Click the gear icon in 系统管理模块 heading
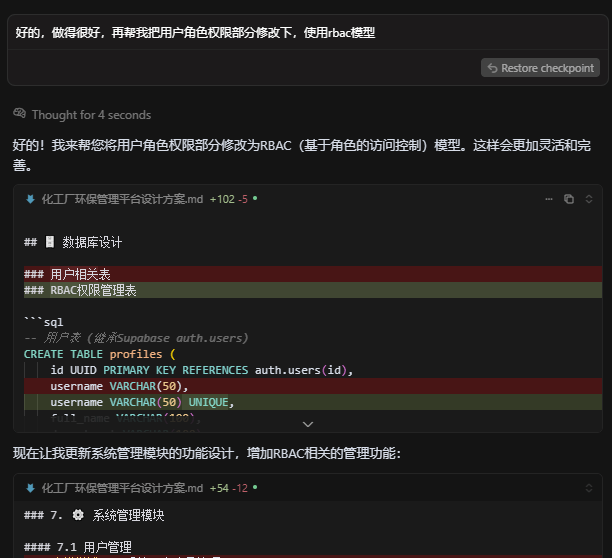Image resolution: width=612 pixels, height=558 pixels. point(78,515)
